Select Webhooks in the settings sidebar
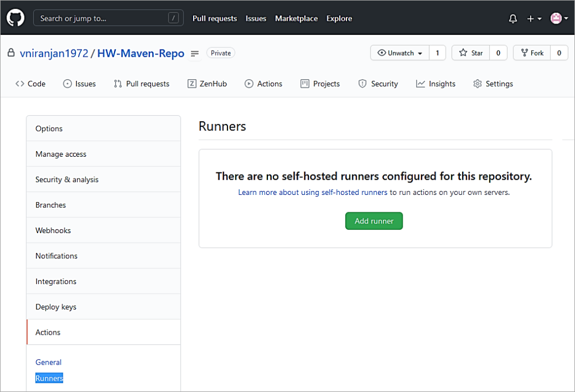575x392 pixels. tap(53, 230)
